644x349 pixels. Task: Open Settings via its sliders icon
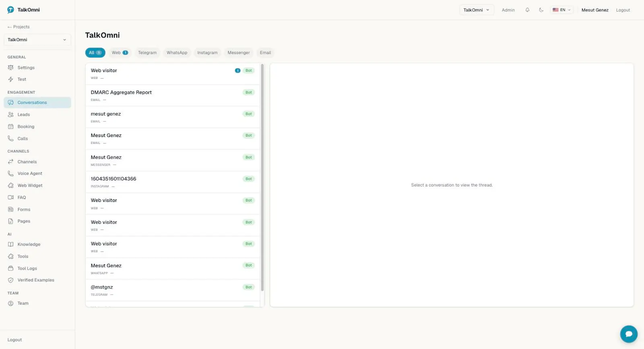tap(11, 68)
